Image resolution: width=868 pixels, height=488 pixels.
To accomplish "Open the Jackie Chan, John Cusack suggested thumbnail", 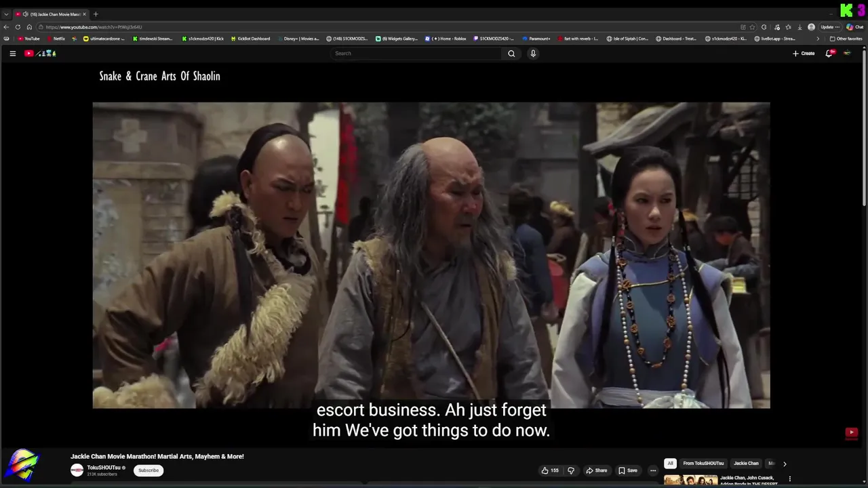I will pos(690,480).
